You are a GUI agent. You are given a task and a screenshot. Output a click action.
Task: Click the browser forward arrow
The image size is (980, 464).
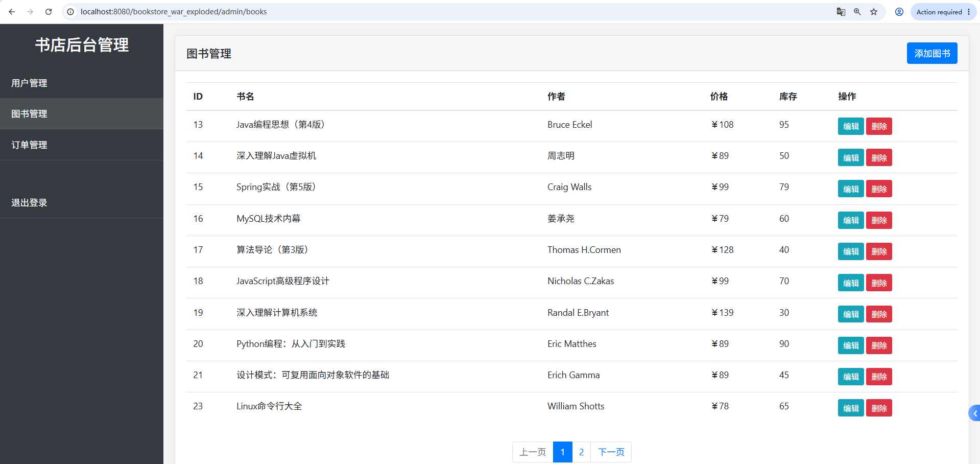click(x=30, y=12)
